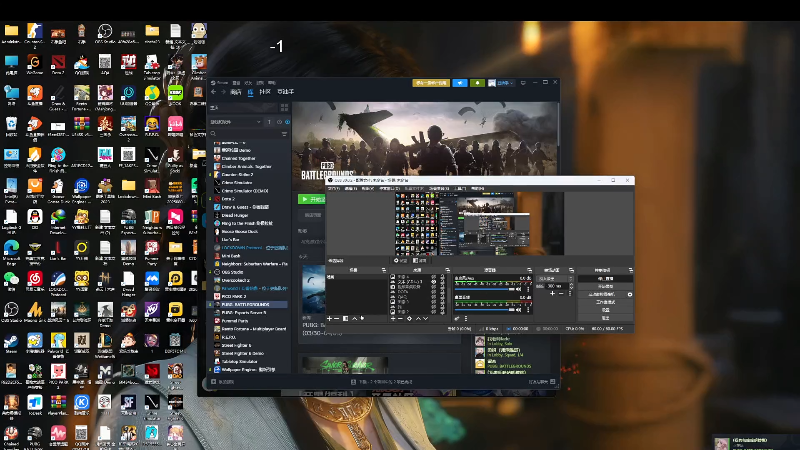Toggle OBS virtual camera start button

click(602, 294)
